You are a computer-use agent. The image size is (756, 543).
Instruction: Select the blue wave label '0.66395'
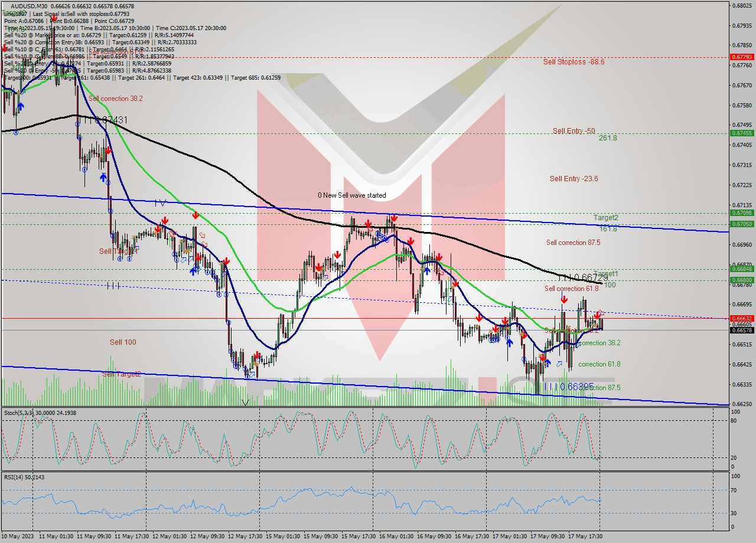[576, 386]
